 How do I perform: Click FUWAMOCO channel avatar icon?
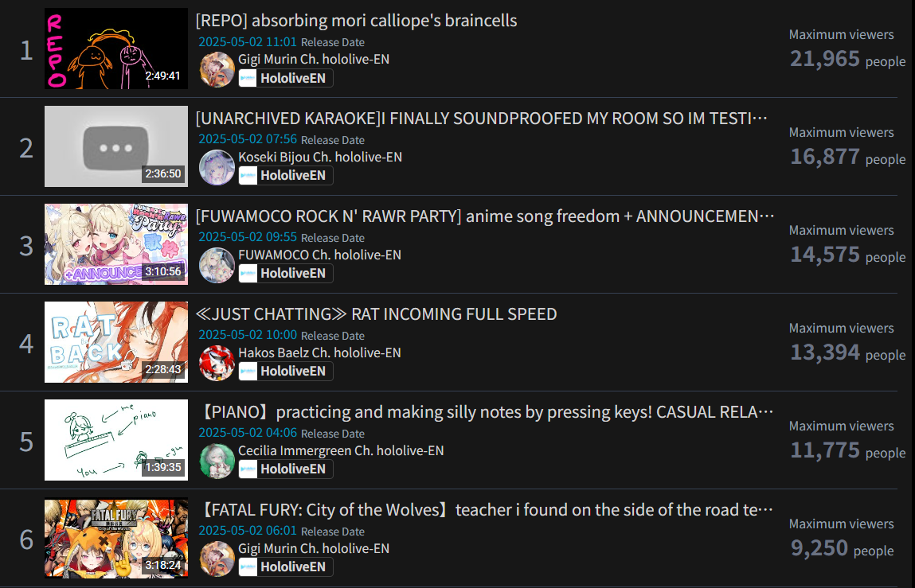tap(217, 266)
